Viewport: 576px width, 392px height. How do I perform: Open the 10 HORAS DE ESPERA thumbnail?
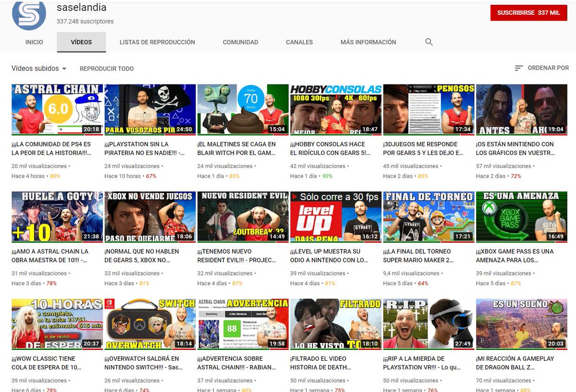click(x=57, y=324)
